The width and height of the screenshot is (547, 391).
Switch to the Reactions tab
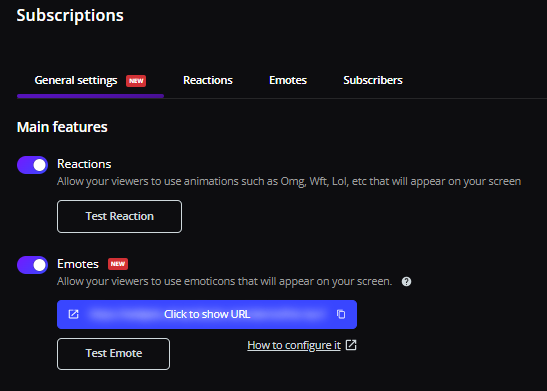coord(208,80)
